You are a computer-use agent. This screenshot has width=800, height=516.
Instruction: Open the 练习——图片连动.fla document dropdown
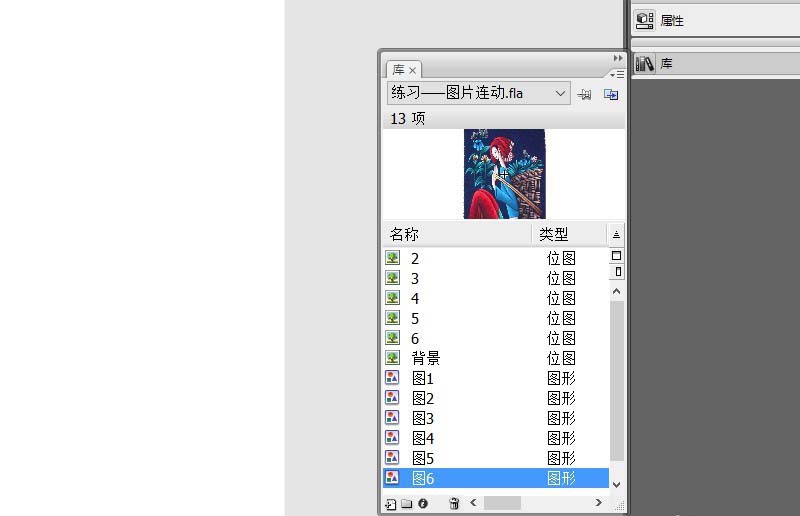coord(479,93)
